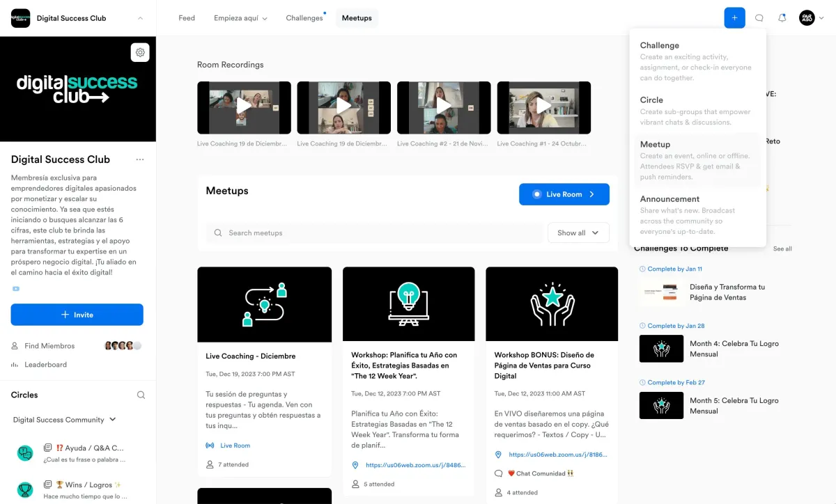Open Live Coaching - Diciembre card image
The width and height of the screenshot is (836, 504).
click(x=265, y=305)
